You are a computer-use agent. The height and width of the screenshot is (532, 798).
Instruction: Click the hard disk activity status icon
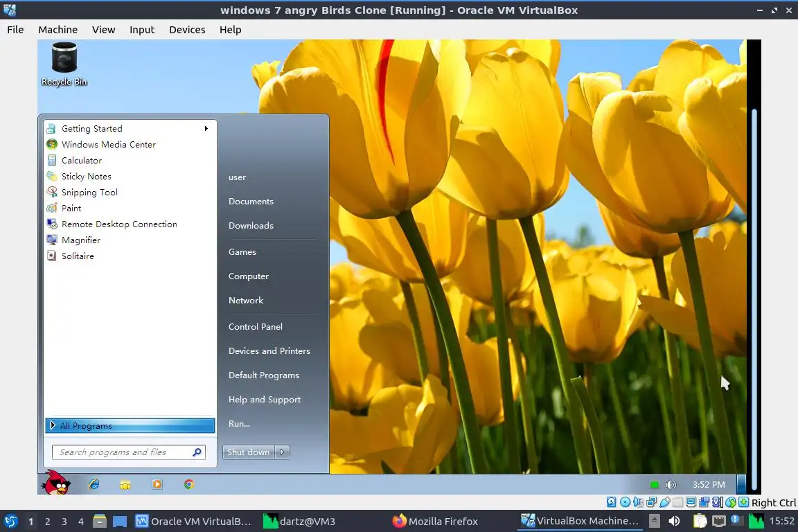[611, 502]
